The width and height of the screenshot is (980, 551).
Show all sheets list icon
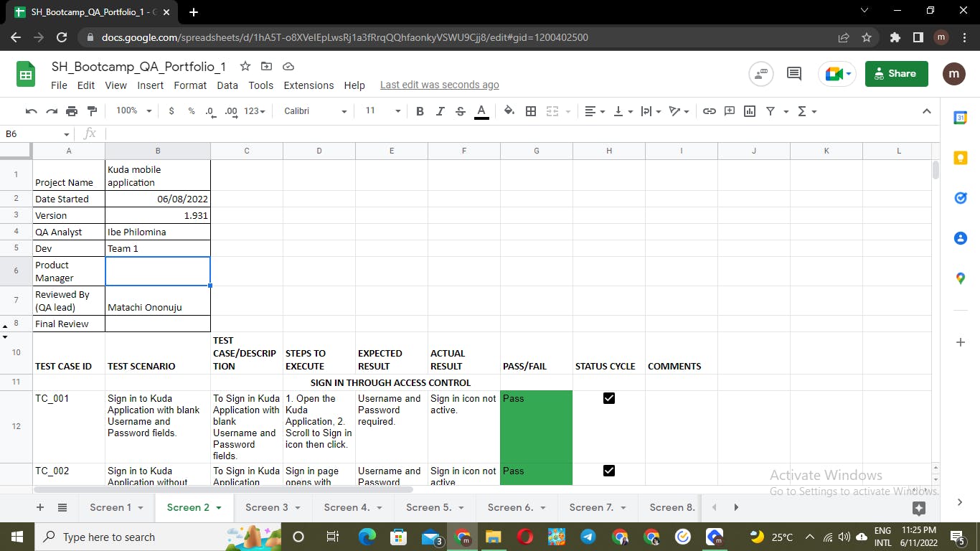(x=62, y=507)
